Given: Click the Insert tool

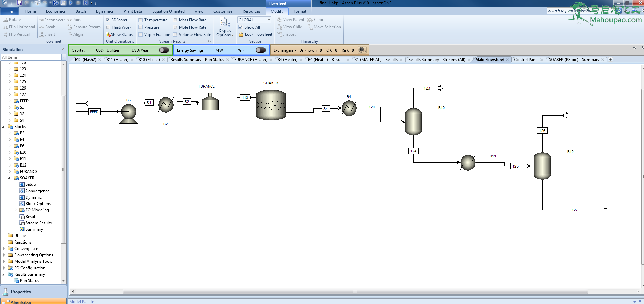Looking at the screenshot, I should (x=47, y=34).
